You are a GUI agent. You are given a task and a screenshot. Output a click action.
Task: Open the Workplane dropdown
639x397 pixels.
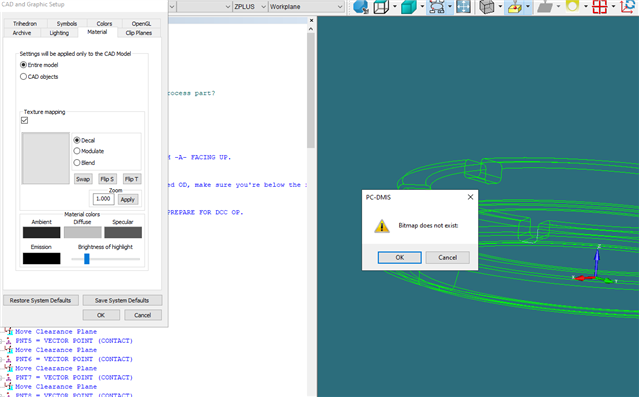(x=306, y=7)
